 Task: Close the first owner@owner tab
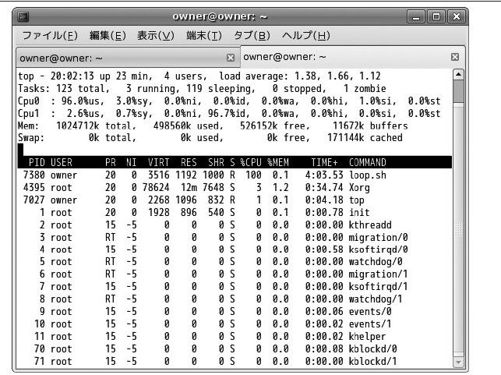pos(230,58)
